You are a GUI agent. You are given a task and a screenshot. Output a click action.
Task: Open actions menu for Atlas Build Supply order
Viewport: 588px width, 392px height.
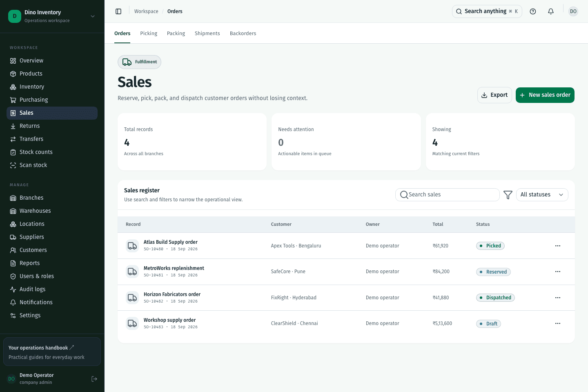coord(558,246)
